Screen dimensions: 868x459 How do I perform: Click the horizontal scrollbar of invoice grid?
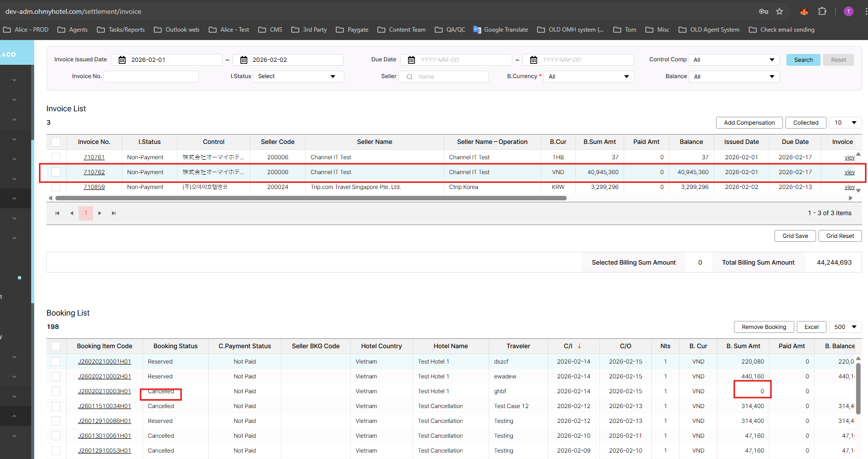(311, 198)
